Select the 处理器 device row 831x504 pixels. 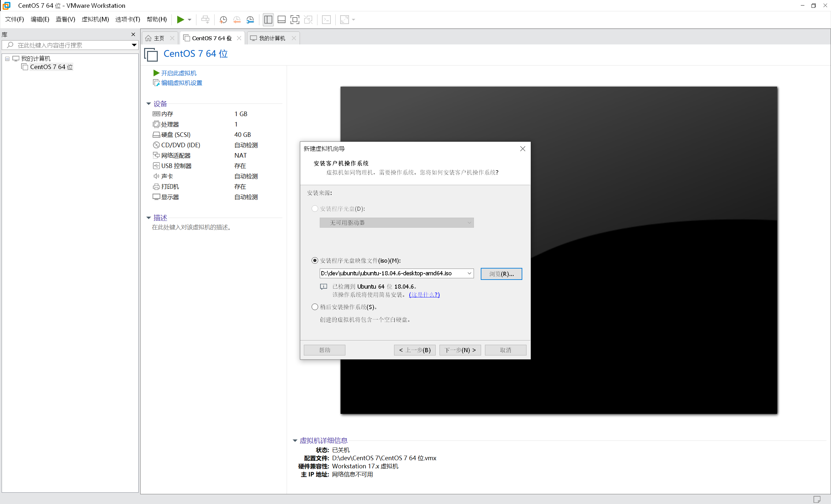[217, 124]
